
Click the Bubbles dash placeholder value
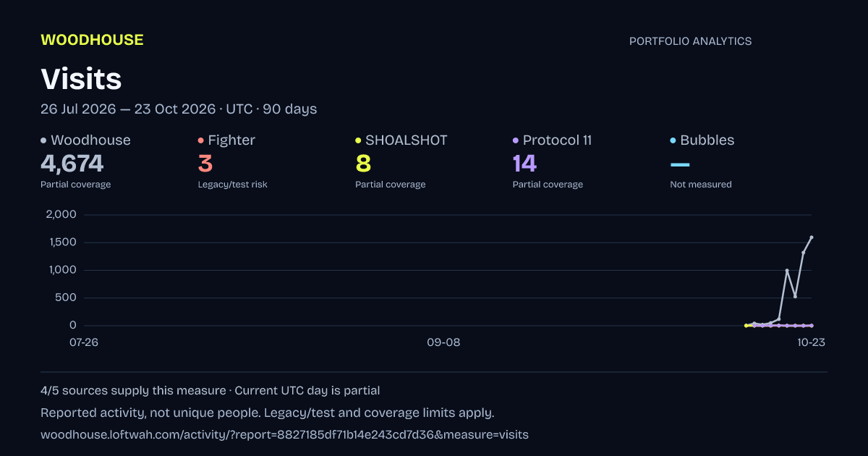click(680, 166)
